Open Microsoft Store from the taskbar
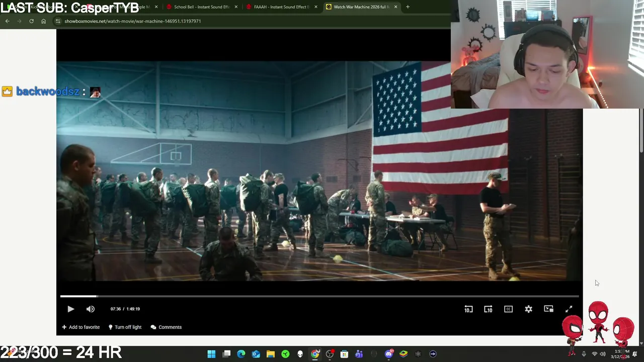 pos(344,354)
